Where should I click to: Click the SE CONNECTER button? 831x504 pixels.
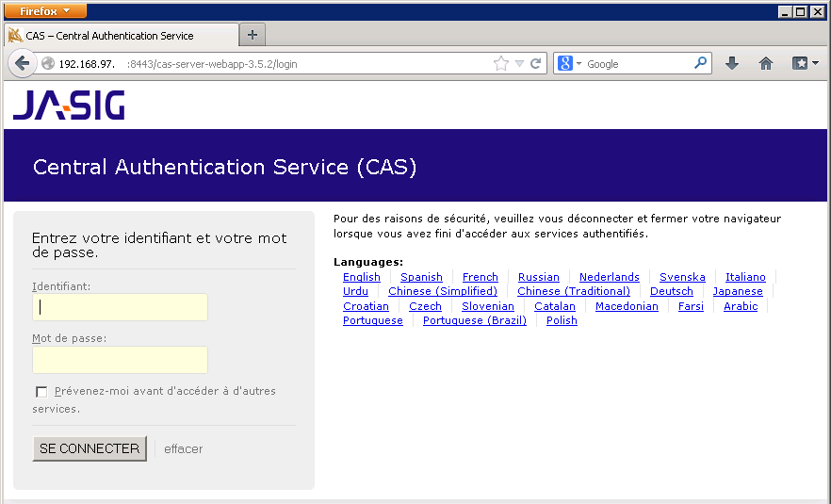pyautogui.click(x=90, y=448)
